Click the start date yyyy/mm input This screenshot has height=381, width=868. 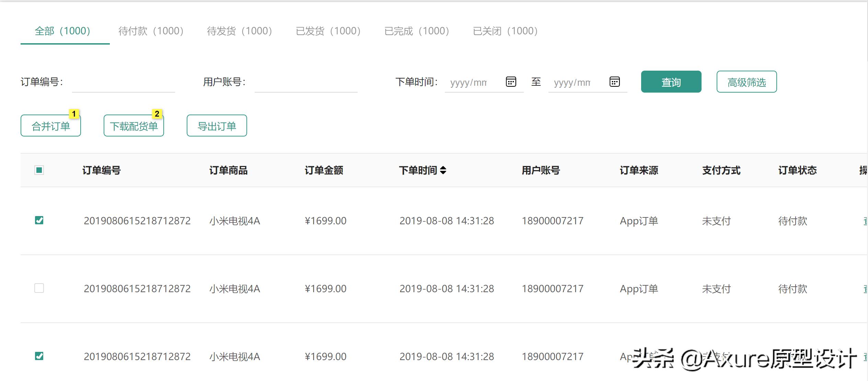[474, 82]
